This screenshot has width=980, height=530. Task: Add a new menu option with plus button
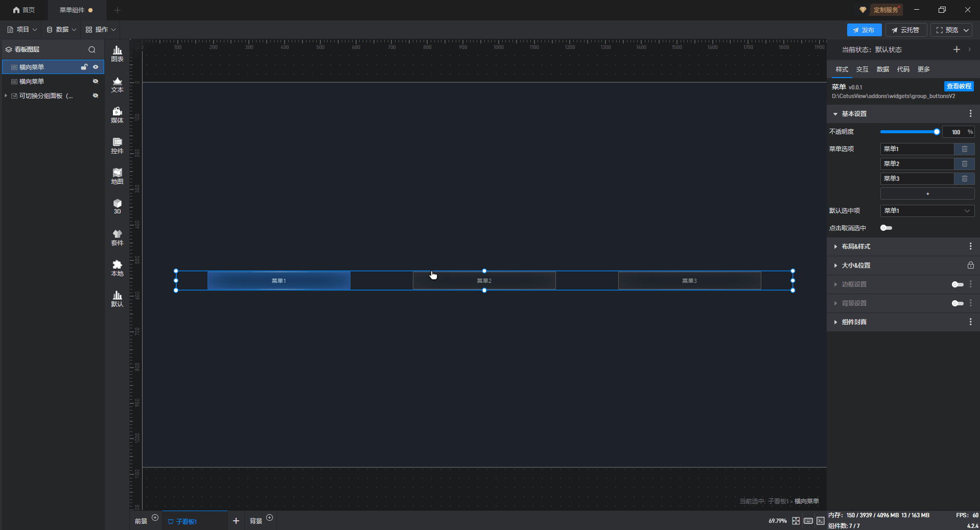(x=927, y=194)
